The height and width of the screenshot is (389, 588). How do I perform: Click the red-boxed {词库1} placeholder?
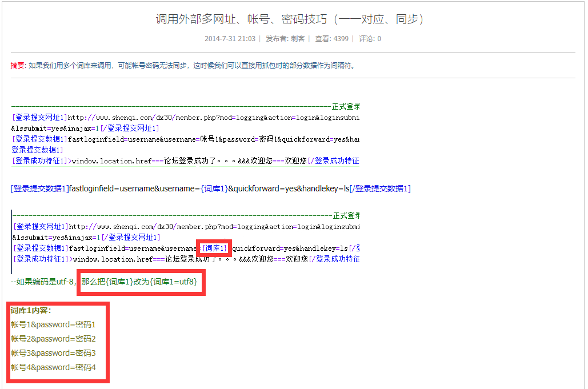214,247
